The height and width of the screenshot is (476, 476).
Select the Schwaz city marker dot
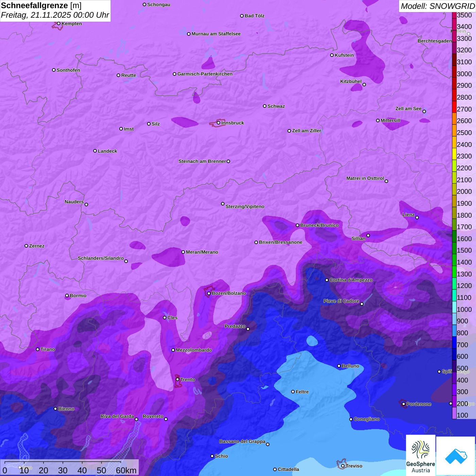coord(265,106)
